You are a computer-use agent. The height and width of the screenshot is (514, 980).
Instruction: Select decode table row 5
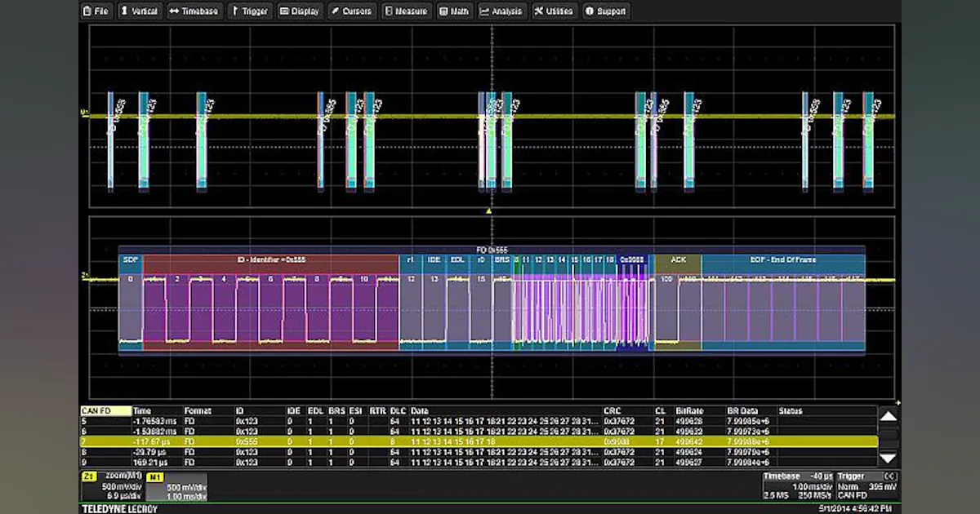(x=479, y=421)
